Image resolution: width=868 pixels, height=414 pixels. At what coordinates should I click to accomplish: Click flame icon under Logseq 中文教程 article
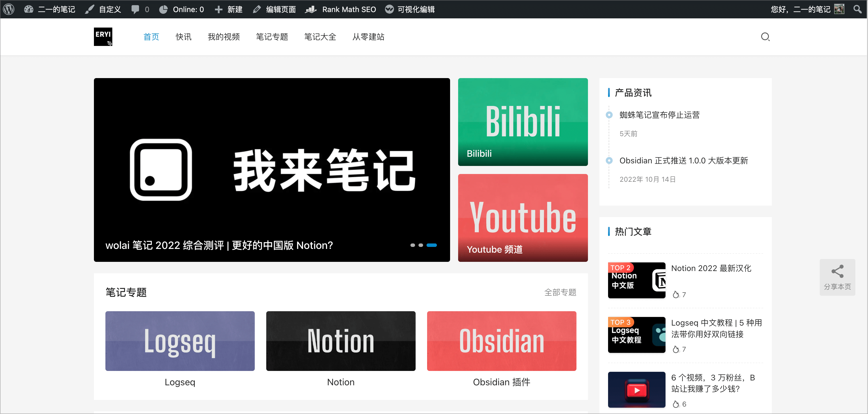point(676,349)
